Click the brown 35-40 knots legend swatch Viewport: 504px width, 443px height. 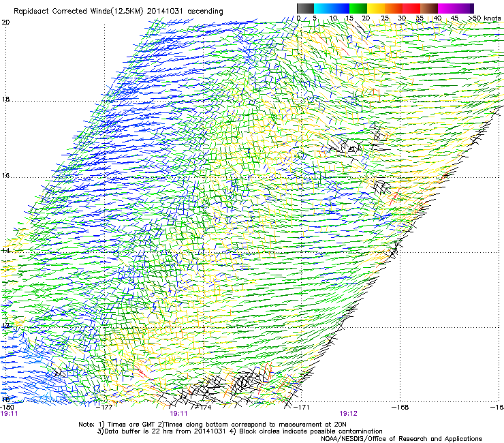click(x=429, y=9)
